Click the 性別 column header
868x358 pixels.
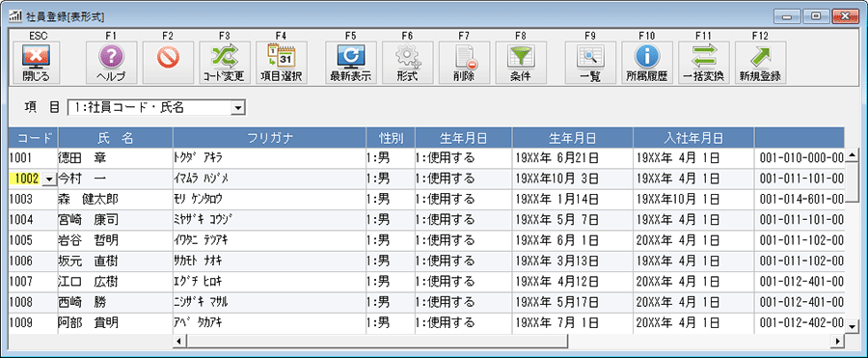coord(391,137)
